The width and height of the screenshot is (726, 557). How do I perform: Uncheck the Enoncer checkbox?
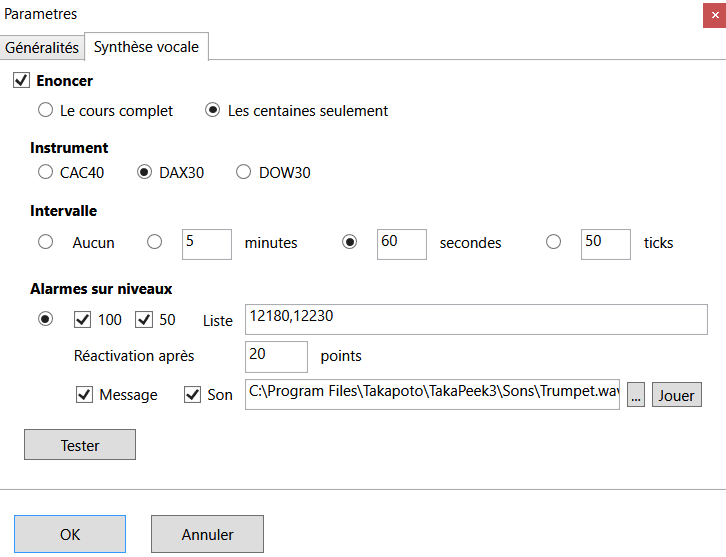[21, 80]
